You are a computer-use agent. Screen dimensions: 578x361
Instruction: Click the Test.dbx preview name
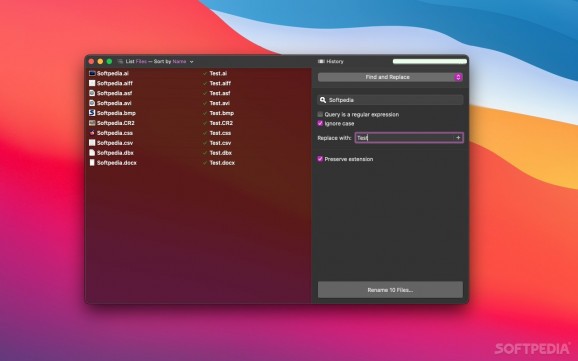(221, 153)
